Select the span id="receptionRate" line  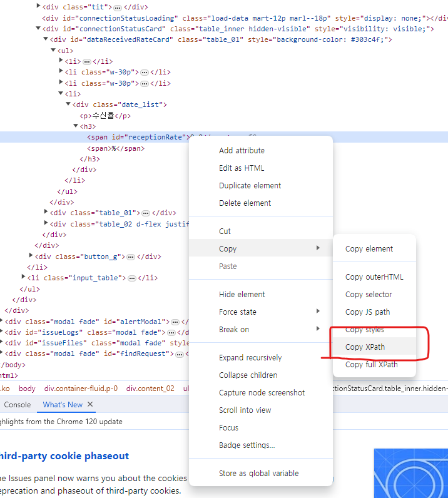pyautogui.click(x=224, y=137)
